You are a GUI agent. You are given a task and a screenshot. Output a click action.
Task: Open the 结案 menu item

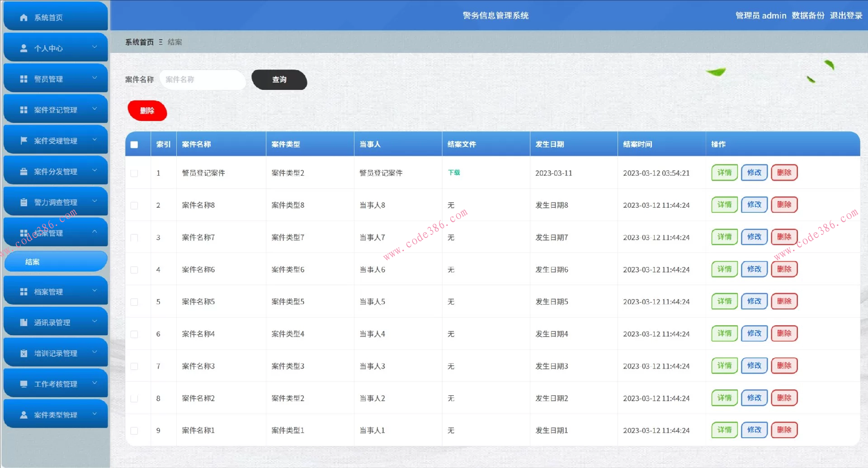point(32,261)
